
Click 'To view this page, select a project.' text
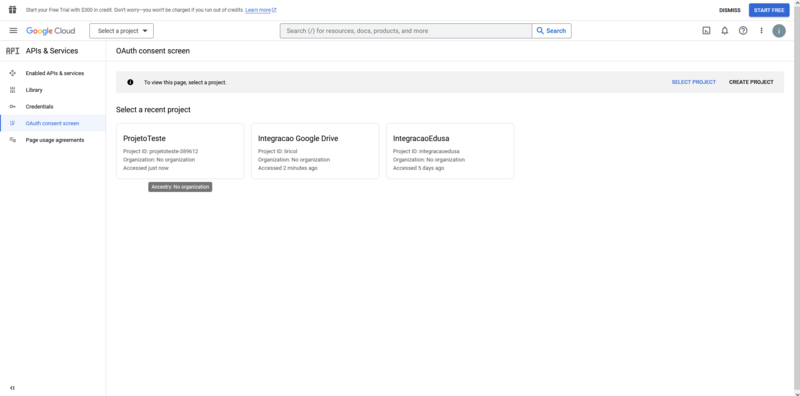[x=185, y=82]
